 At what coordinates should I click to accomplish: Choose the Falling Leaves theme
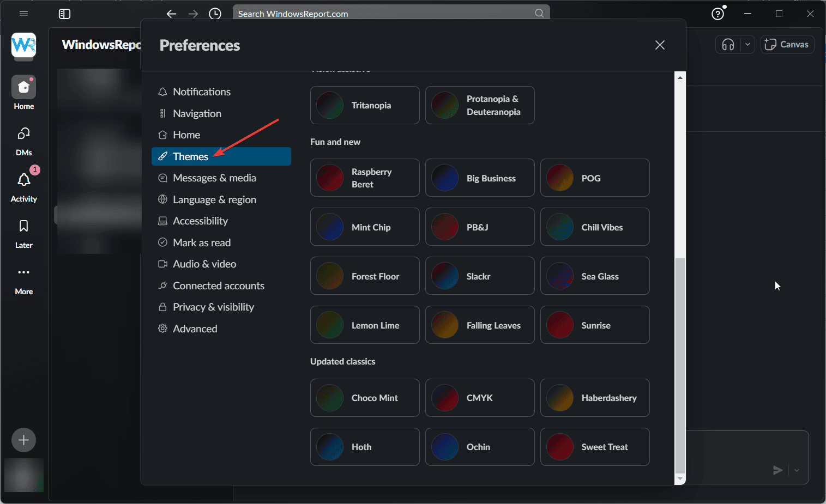pyautogui.click(x=480, y=325)
